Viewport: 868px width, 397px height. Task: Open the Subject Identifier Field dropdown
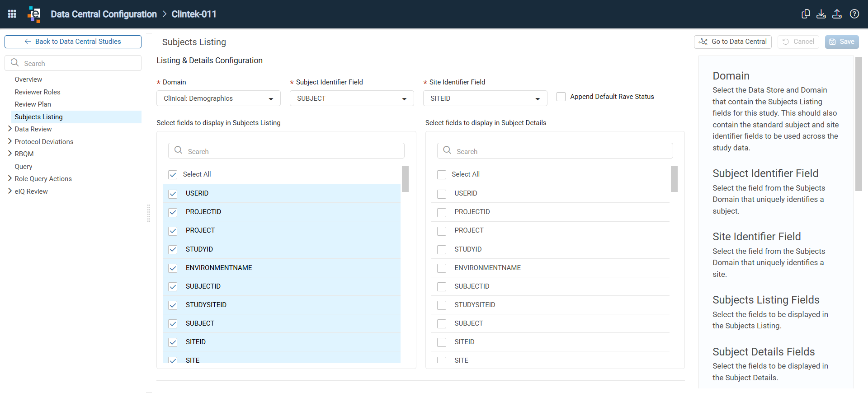pos(352,98)
